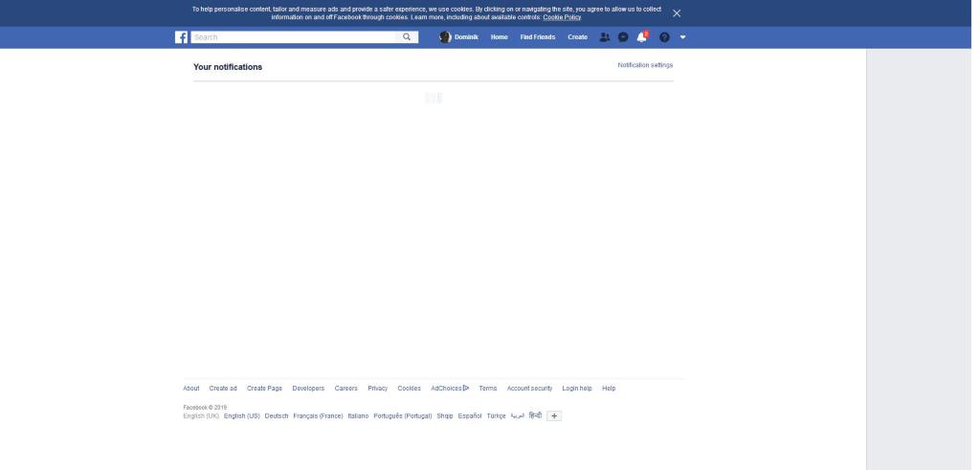
Task: Click the plus button for more languages
Action: click(x=554, y=416)
